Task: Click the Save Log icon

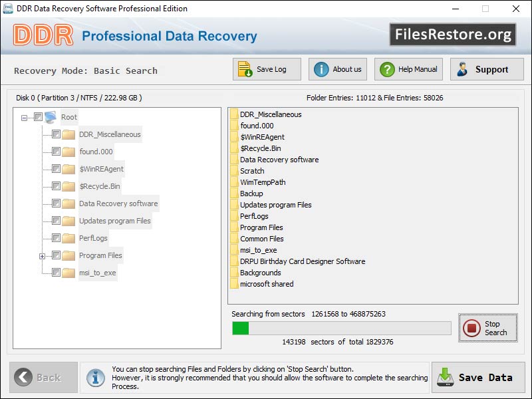Action: click(x=242, y=68)
